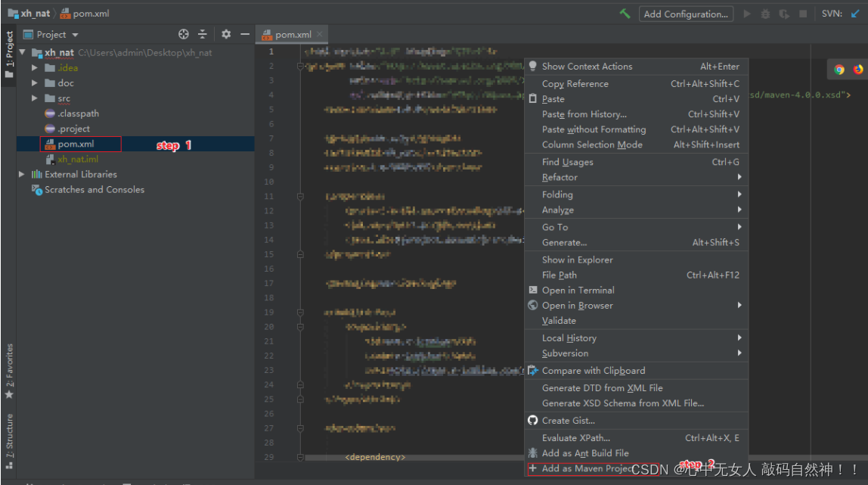Expand the .idea folder
Screen dimensions: 868x485
[x=34, y=67]
